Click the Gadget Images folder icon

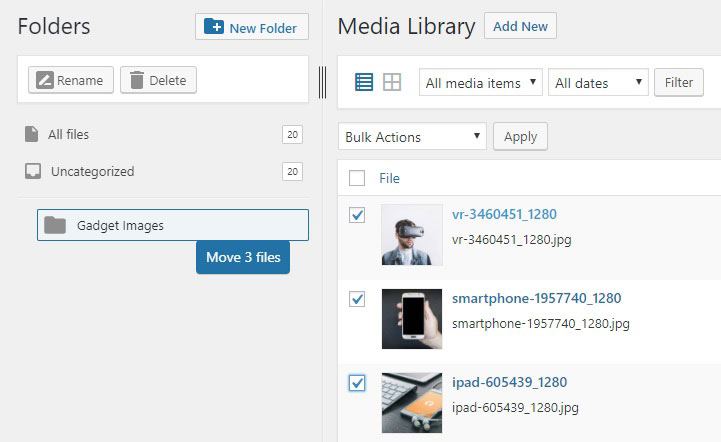[55, 225]
